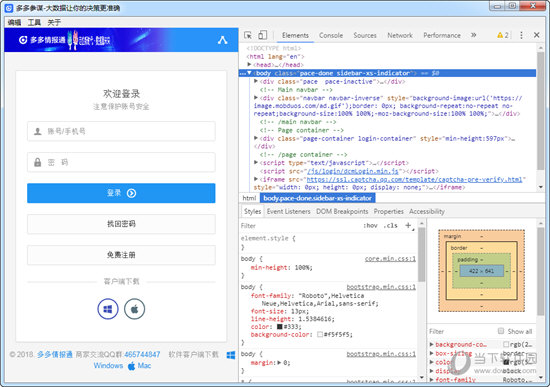The height and width of the screenshot is (387, 550).
Task: Click the #333 color swatch
Action: coord(280,327)
